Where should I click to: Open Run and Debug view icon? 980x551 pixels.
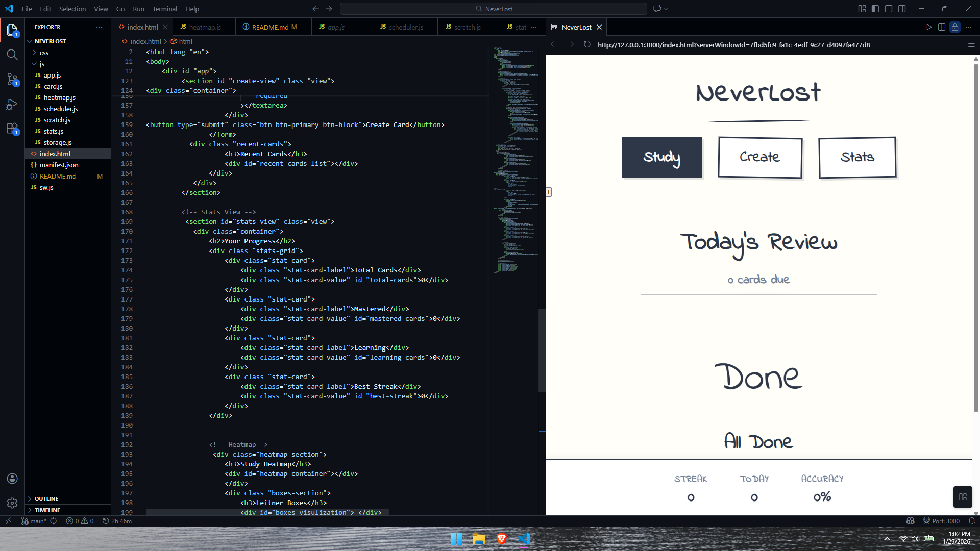pyautogui.click(x=12, y=104)
